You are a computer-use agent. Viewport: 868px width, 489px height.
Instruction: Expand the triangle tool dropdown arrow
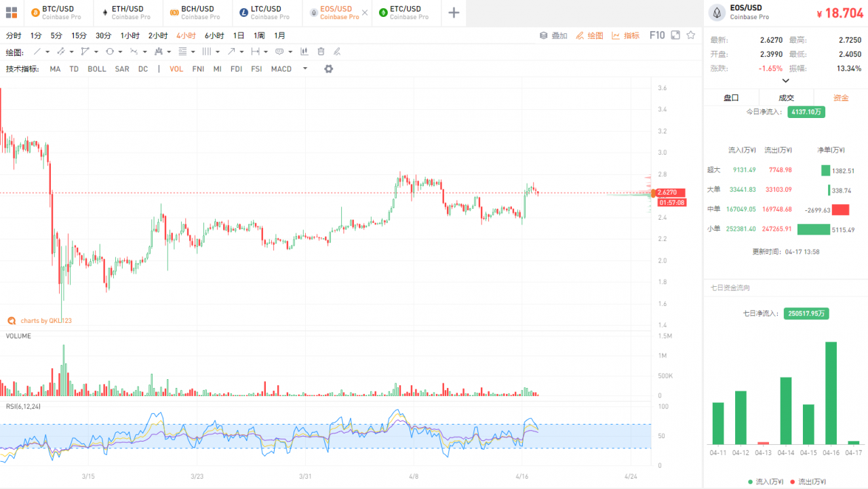click(x=96, y=52)
